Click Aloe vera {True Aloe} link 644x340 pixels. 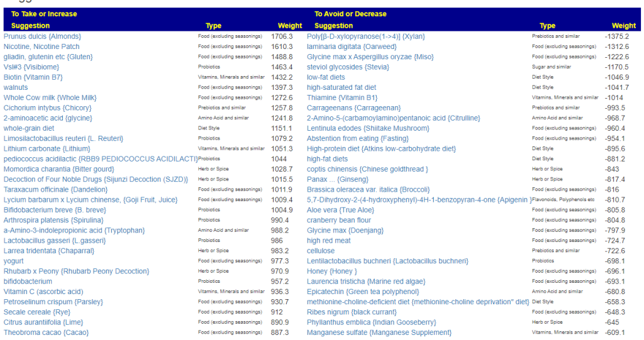(x=340, y=210)
